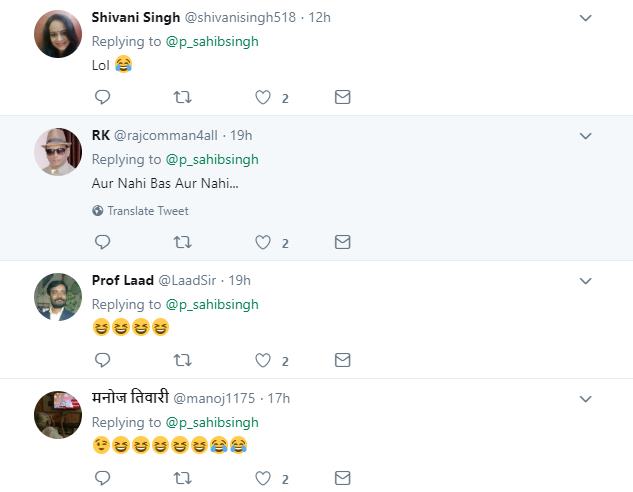Retweet RK's Aur Nahi tweet
Screen dimensions: 633x492
click(182, 242)
